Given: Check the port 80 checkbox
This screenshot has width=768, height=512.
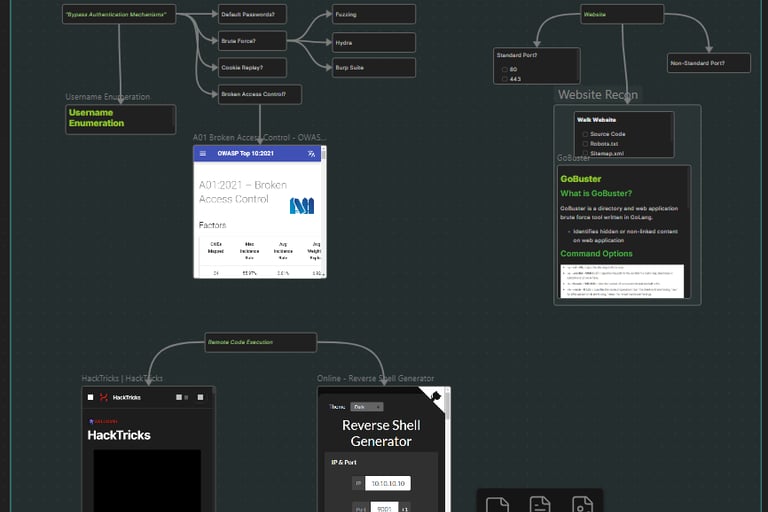Looking at the screenshot, I should pyautogui.click(x=504, y=69).
